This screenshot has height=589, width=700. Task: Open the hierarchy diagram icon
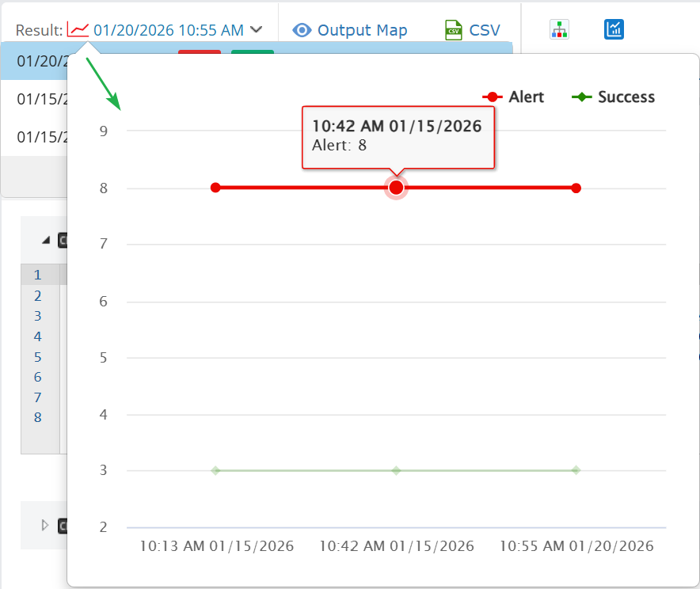pos(559,29)
